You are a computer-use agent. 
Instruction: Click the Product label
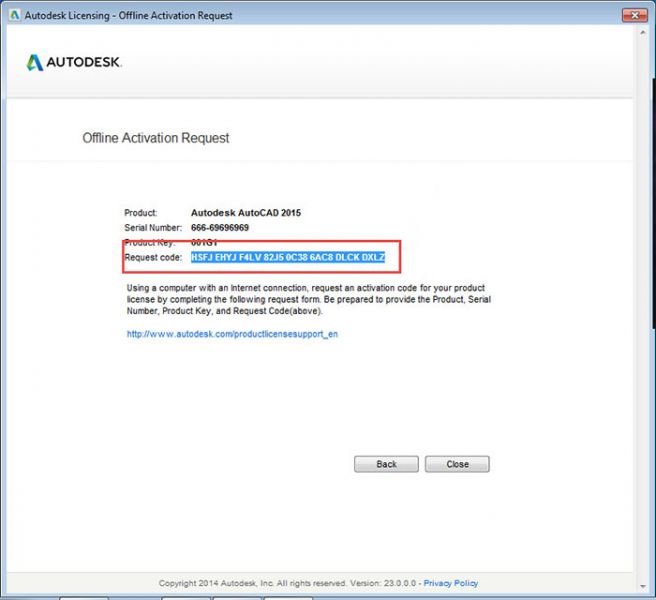pos(141,213)
